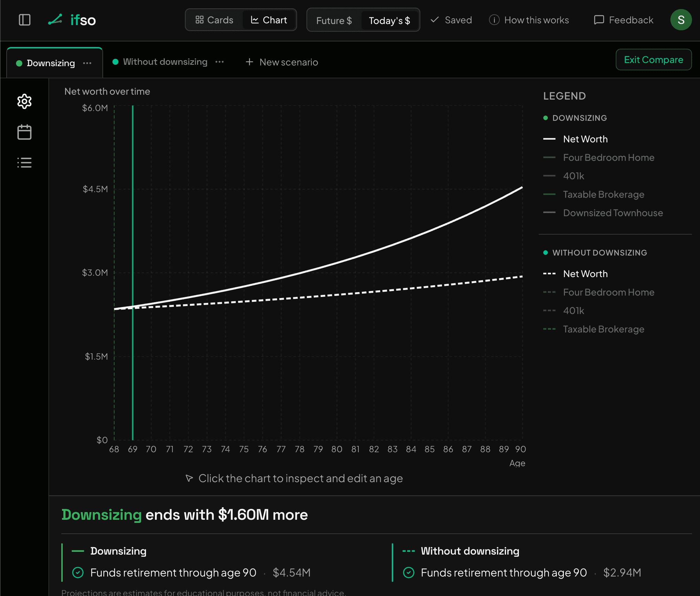Toggle the sidebar panel icon

click(24, 20)
